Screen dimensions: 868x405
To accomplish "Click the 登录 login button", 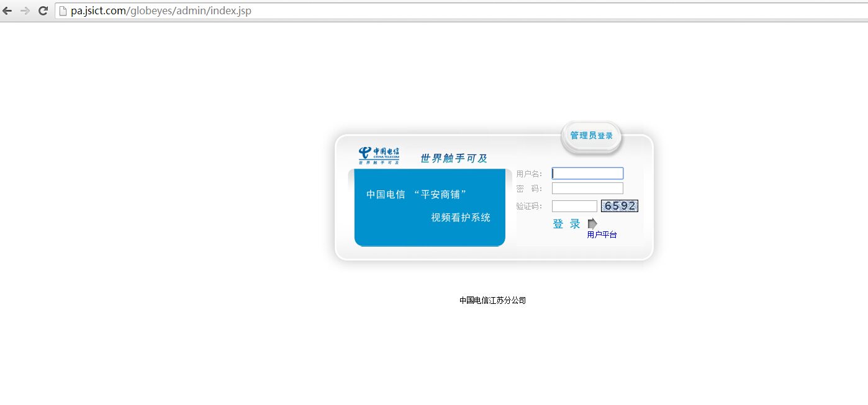I will [x=567, y=224].
